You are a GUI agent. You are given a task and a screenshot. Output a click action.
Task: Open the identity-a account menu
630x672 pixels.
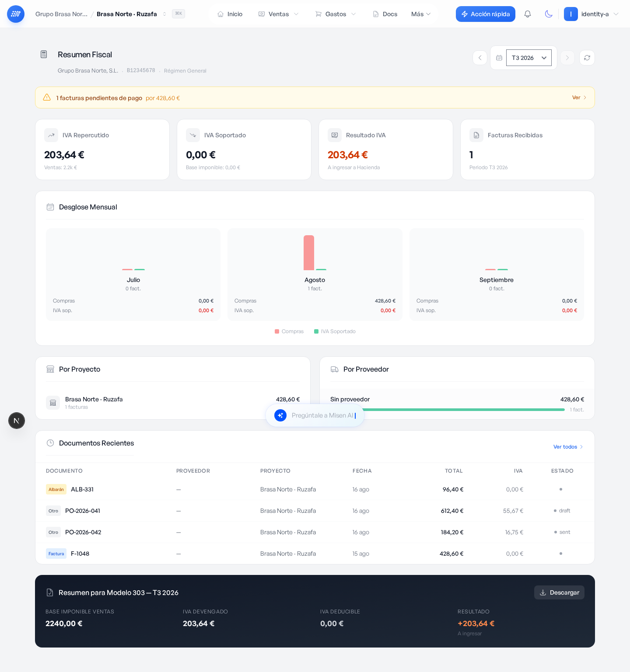pyautogui.click(x=591, y=14)
